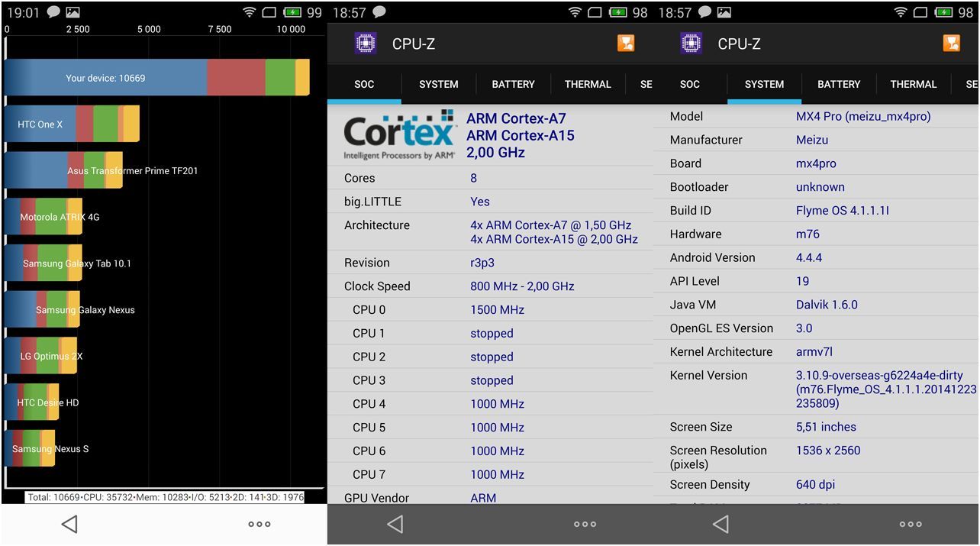Screen dimensions: 980x546
Task: Click the speech bubble icon in left status bar
Action: pos(52,12)
